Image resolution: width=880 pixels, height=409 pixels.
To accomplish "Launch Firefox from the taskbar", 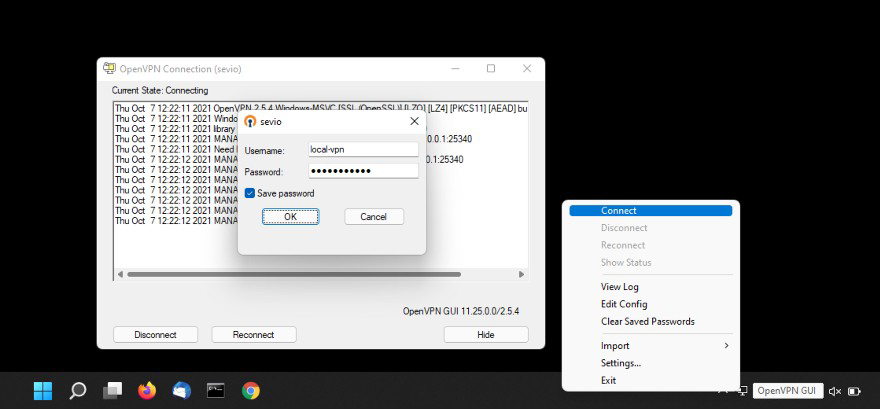I will point(147,390).
